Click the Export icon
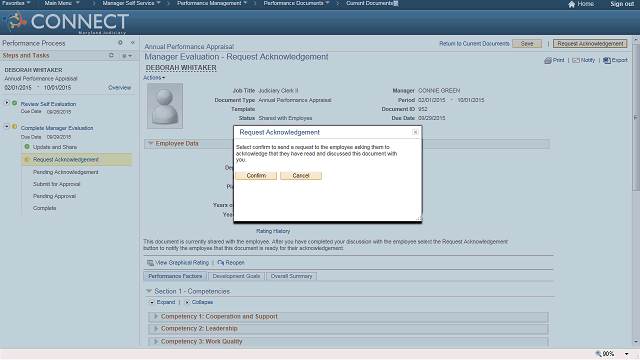The width and height of the screenshot is (640, 360). 607,60
